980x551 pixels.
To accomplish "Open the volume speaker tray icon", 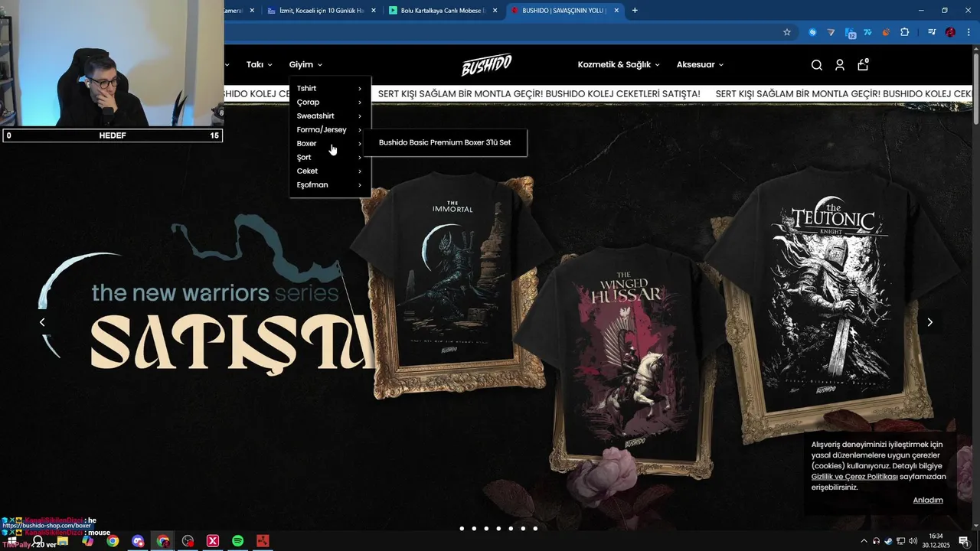I will pyautogui.click(x=913, y=541).
